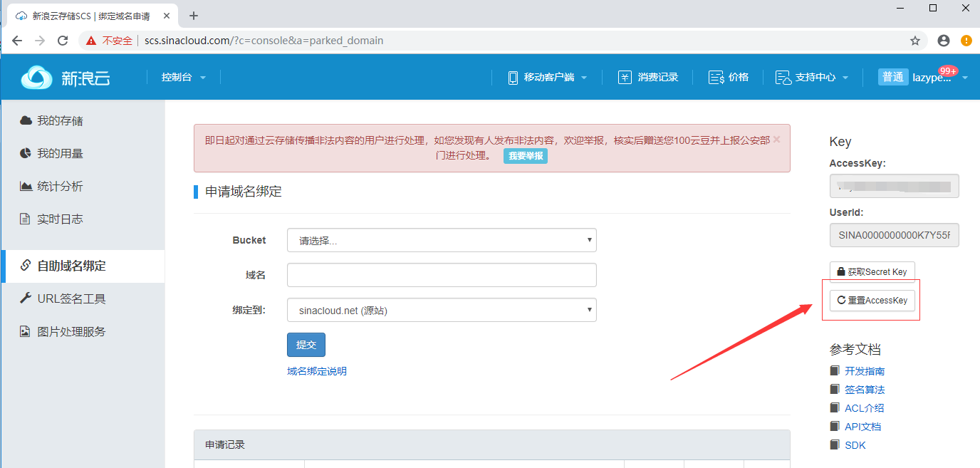Click the 提交 submit button
Screen dimensions: 980x468
306,345
